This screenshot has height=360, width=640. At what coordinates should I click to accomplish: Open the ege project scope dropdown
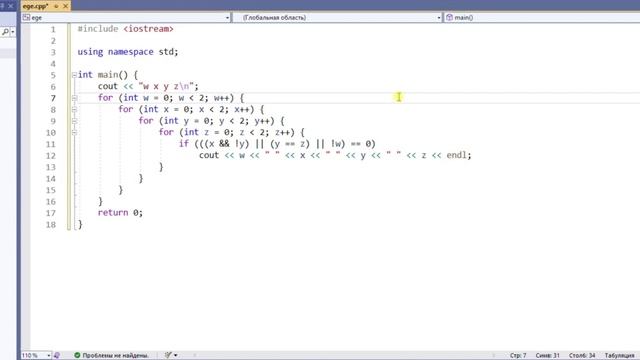pyautogui.click(x=227, y=18)
